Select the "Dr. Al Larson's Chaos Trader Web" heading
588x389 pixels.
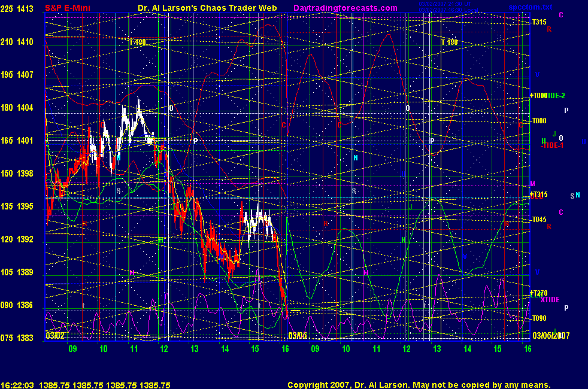click(x=207, y=8)
